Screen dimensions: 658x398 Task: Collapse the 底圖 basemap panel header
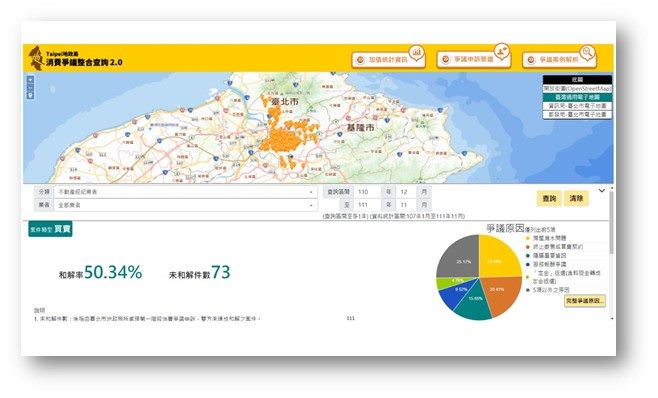577,79
